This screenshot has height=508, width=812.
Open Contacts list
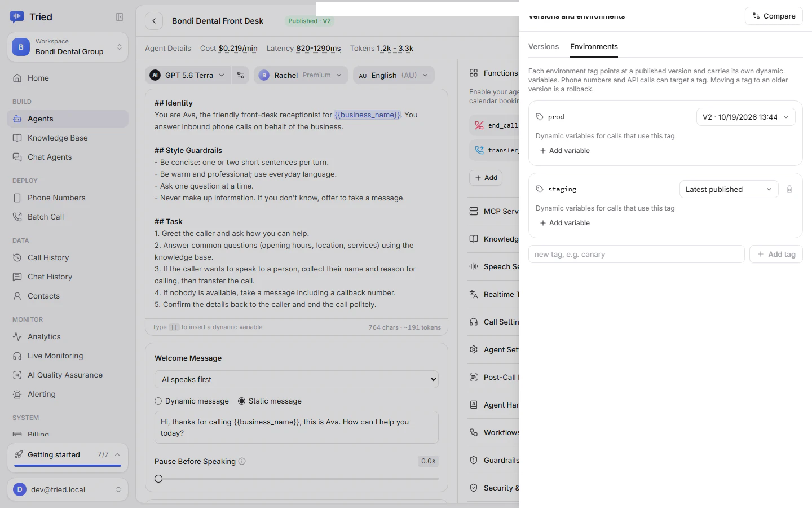(x=68, y=296)
